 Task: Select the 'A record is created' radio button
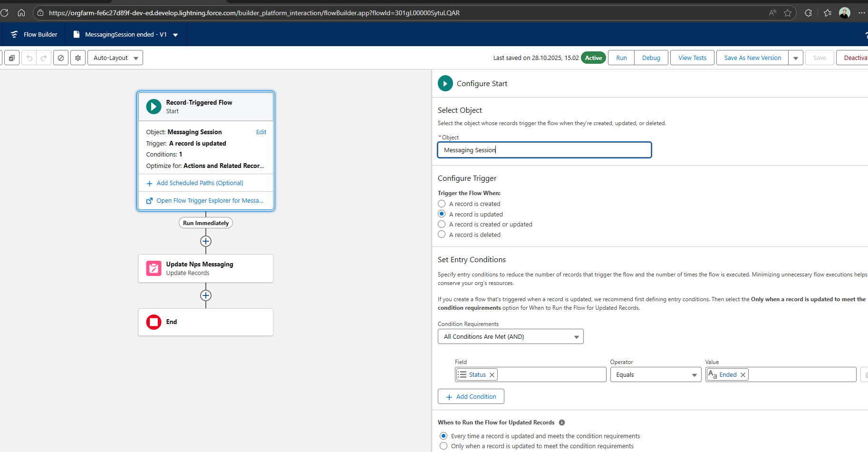point(441,204)
